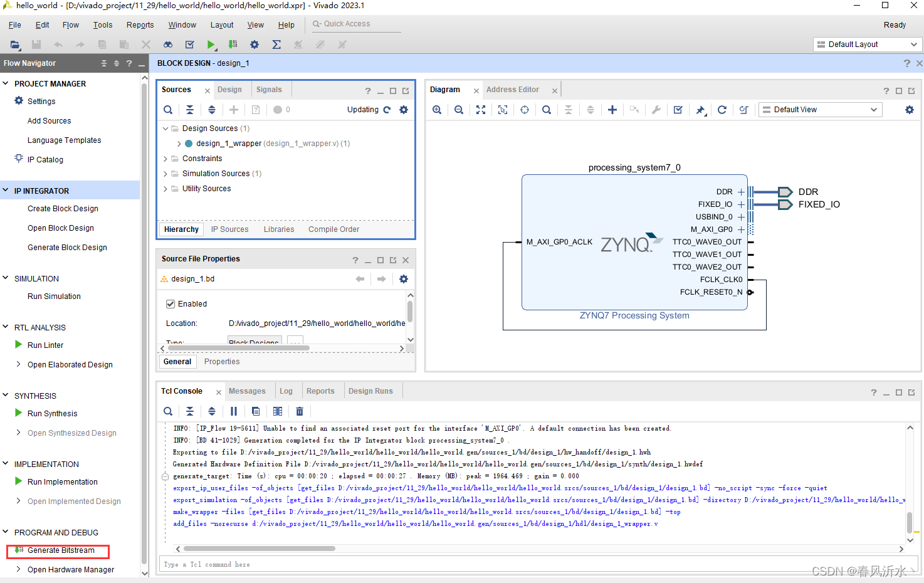Click search icon in Tcl Console
Viewport: 924px width, 583px height.
point(168,411)
